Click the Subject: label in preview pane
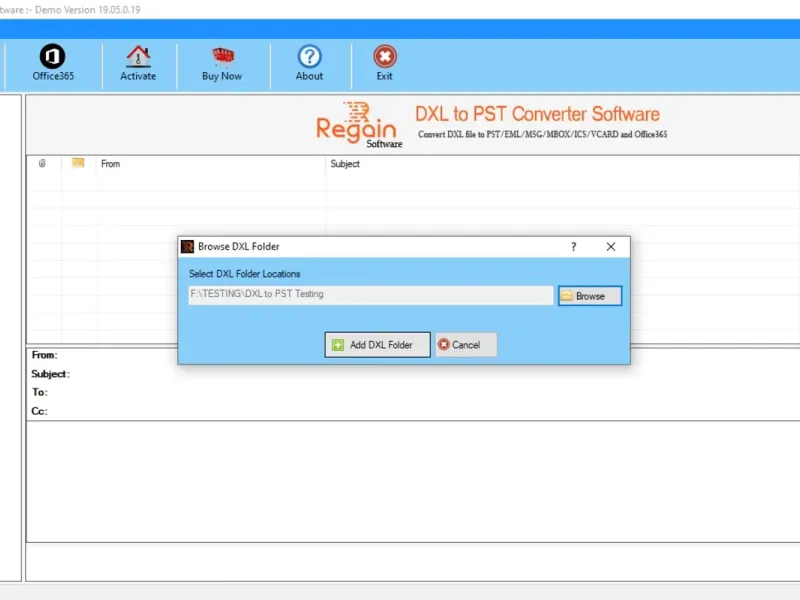The height and width of the screenshot is (600, 800). coord(51,374)
